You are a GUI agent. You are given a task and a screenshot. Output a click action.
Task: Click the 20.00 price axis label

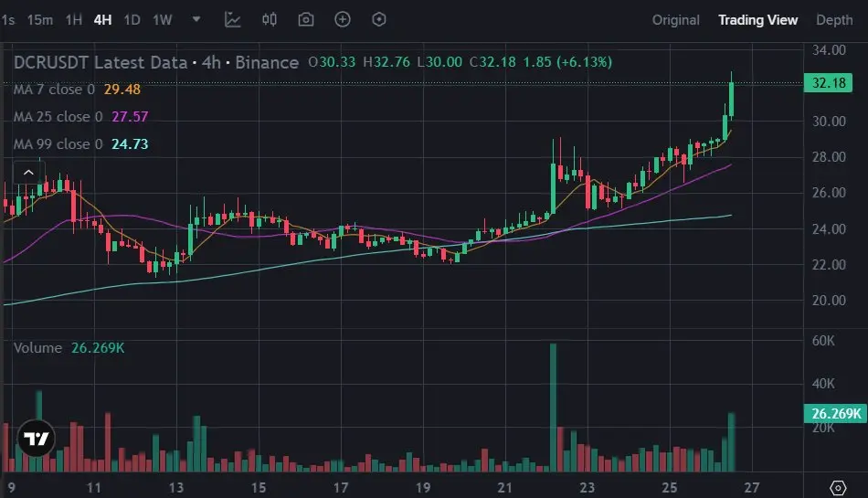click(829, 301)
